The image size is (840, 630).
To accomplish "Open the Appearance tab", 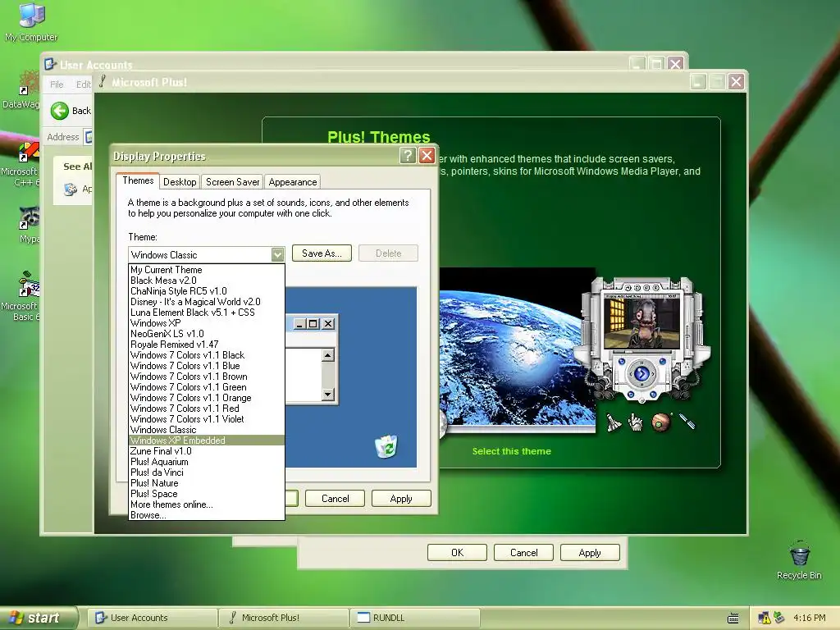I will pyautogui.click(x=293, y=182).
